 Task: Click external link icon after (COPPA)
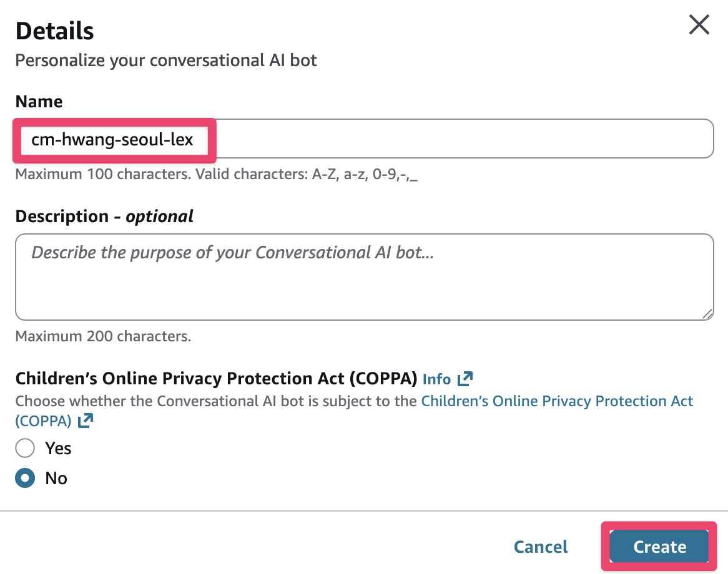tap(86, 421)
